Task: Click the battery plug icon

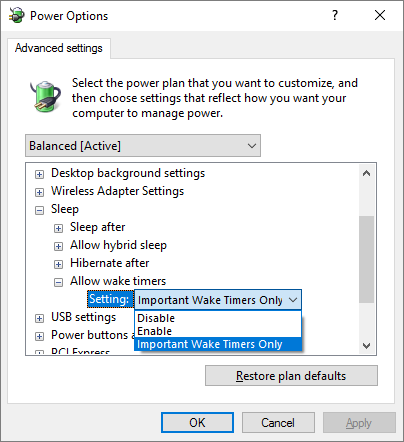Action: (x=46, y=96)
